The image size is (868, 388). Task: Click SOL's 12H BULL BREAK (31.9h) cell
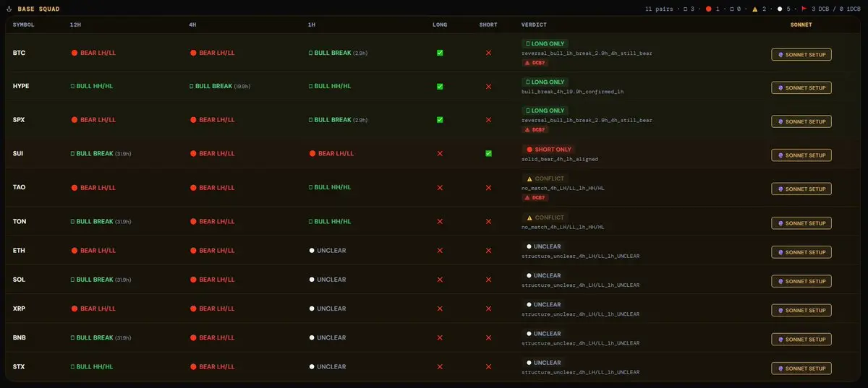[x=101, y=280]
